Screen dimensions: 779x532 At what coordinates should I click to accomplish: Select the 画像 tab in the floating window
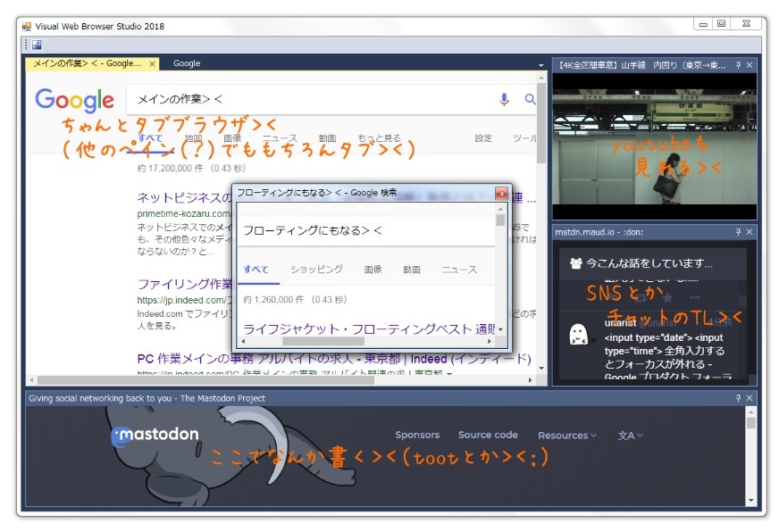click(373, 270)
